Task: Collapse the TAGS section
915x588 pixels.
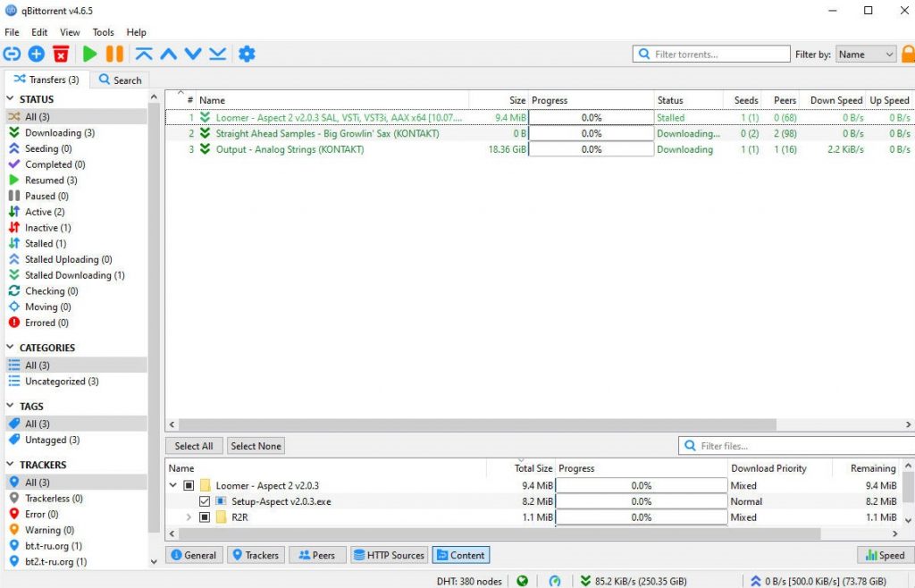Action: [x=10, y=406]
